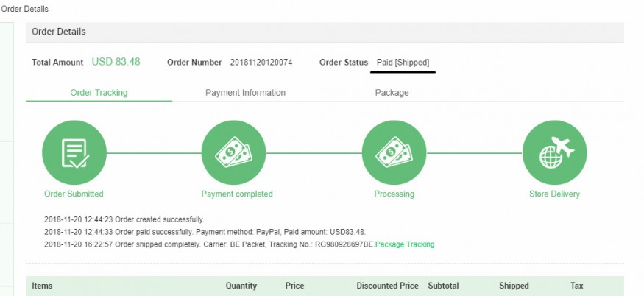Click the Order Details panel heading
The width and height of the screenshot is (644, 296).
click(59, 32)
